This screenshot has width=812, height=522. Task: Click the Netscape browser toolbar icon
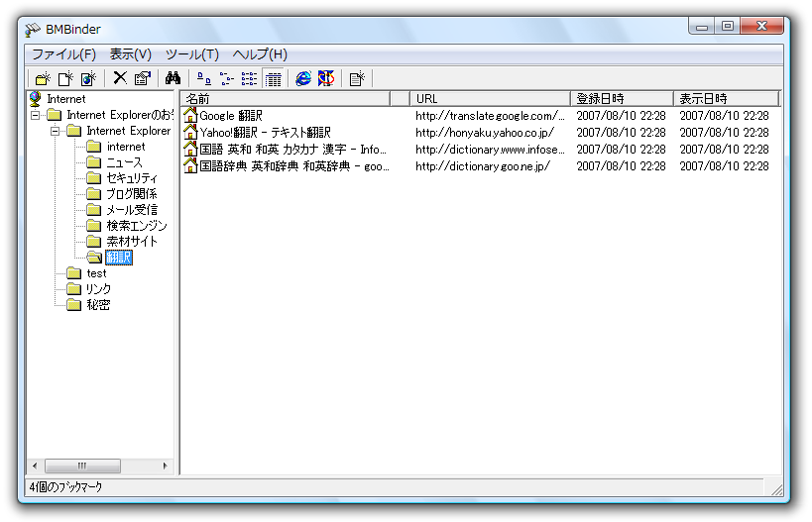[326, 78]
